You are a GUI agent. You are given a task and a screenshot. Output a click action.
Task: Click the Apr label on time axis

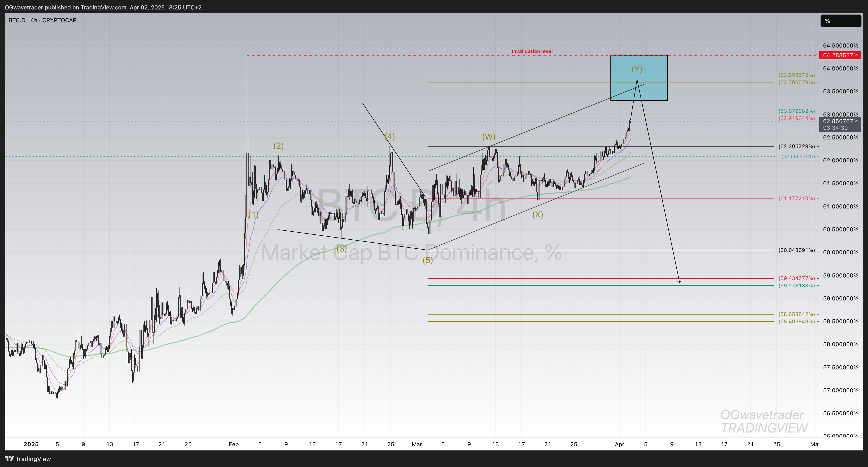tap(619, 444)
